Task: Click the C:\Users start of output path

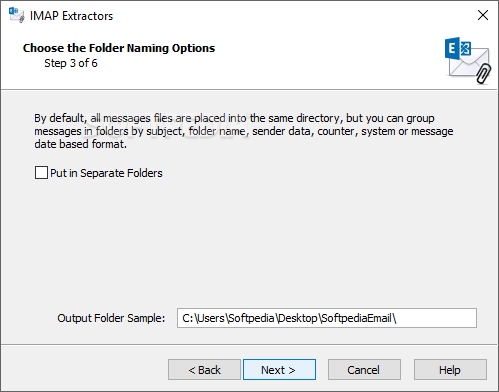Action: tap(204, 318)
